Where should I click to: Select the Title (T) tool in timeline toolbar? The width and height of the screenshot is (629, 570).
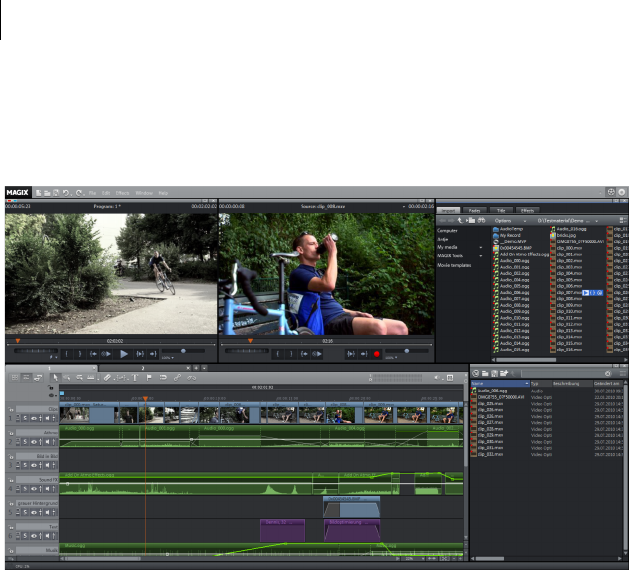point(135,377)
